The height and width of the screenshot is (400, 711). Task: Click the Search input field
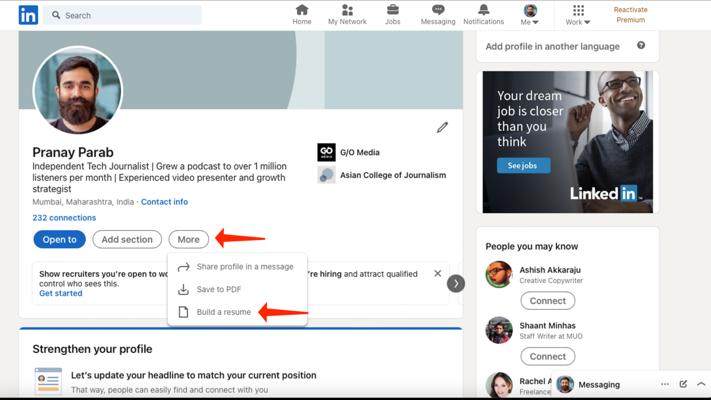[x=130, y=15]
